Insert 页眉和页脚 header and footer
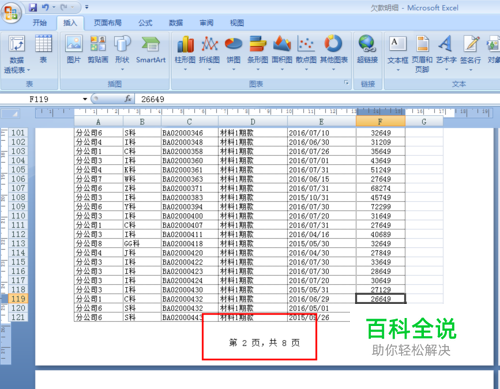500x389 pixels. click(x=422, y=54)
